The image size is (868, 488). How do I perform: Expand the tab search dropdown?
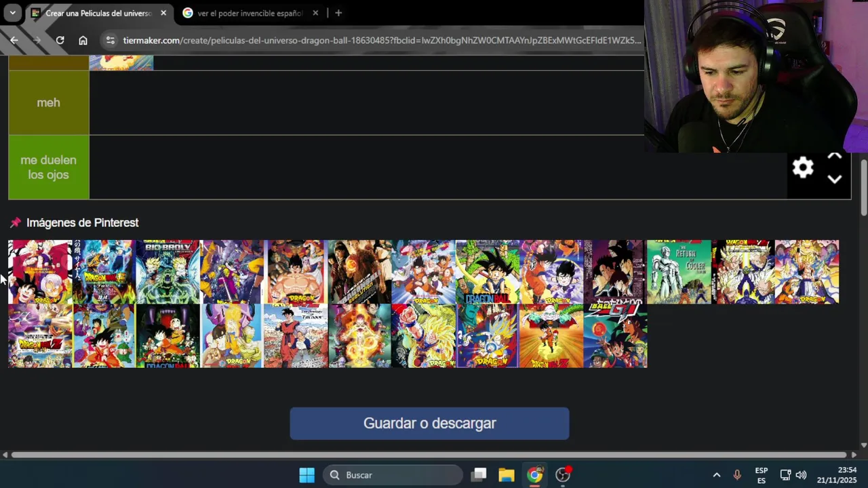tap(12, 13)
